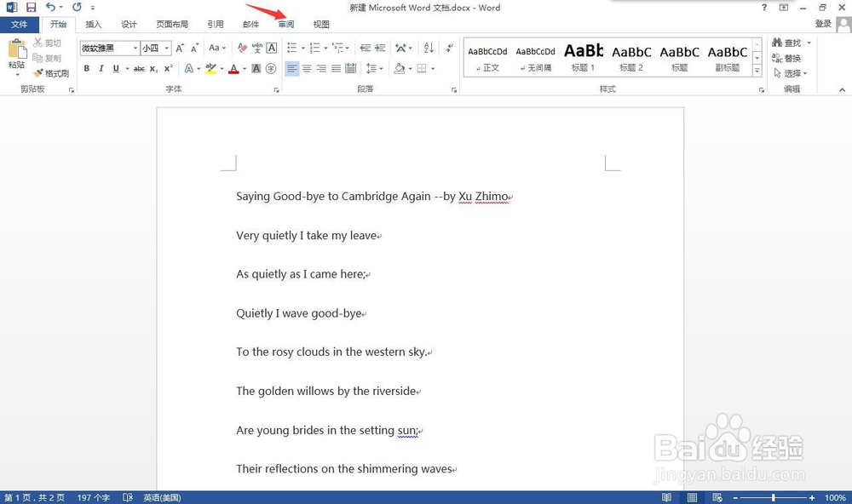Click the 查找 (Find) button
The image size is (852, 504).
pos(786,43)
